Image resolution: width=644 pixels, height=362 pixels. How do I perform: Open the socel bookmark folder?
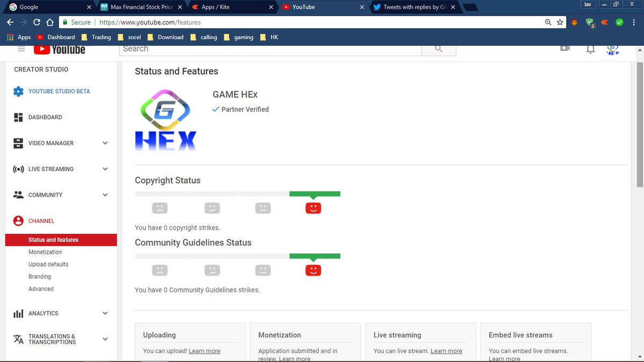(x=129, y=37)
